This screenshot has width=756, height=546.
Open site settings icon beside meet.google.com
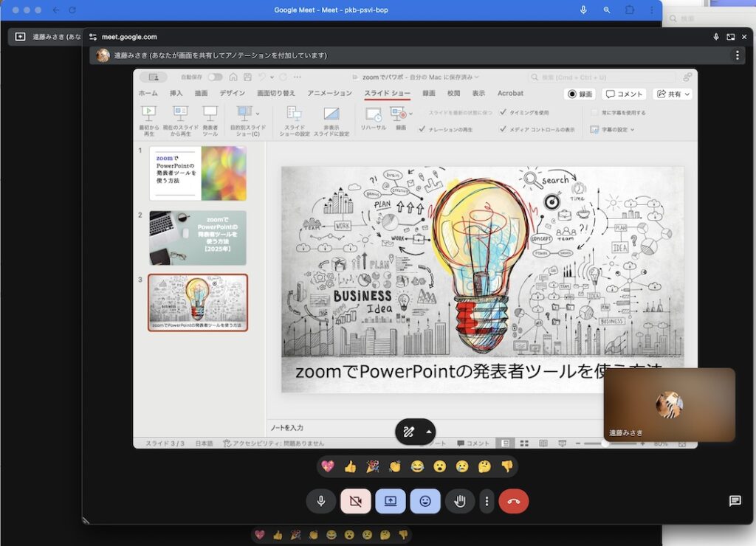tap(93, 37)
